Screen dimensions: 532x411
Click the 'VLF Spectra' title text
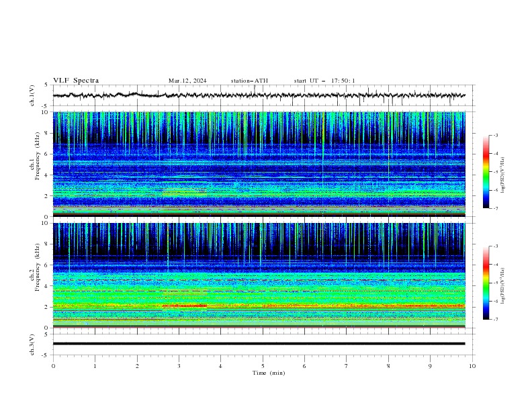click(x=76, y=81)
